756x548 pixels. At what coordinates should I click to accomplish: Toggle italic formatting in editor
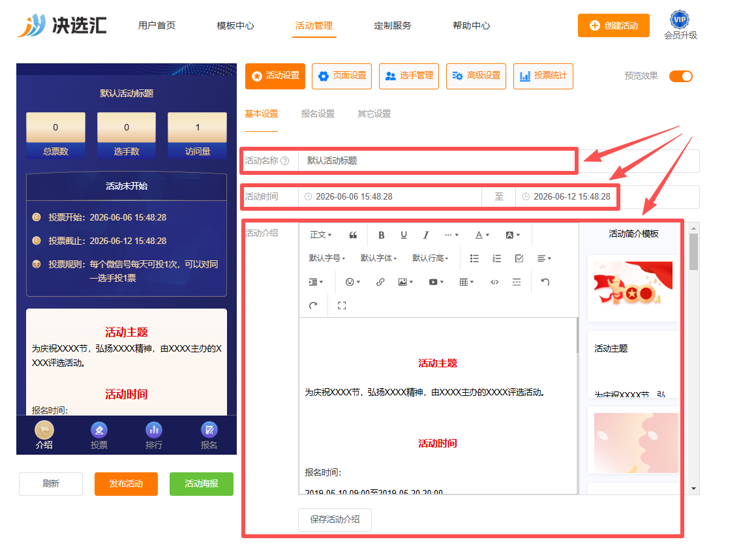tap(426, 235)
